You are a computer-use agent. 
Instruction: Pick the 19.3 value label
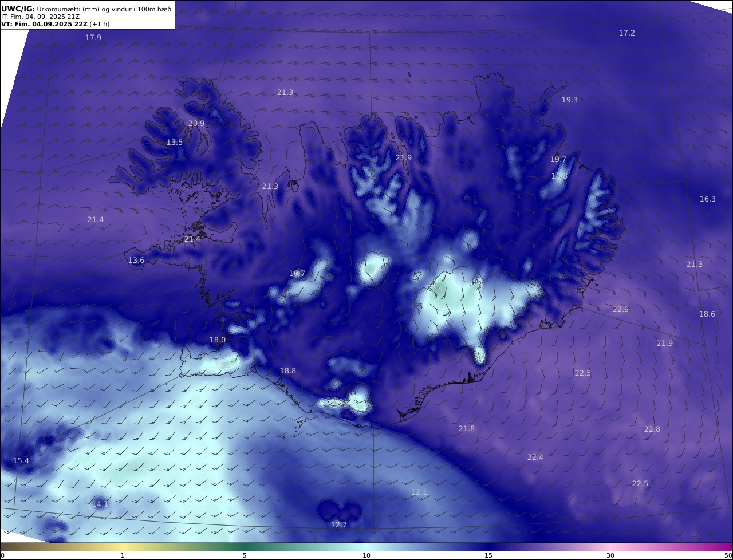coord(569,100)
